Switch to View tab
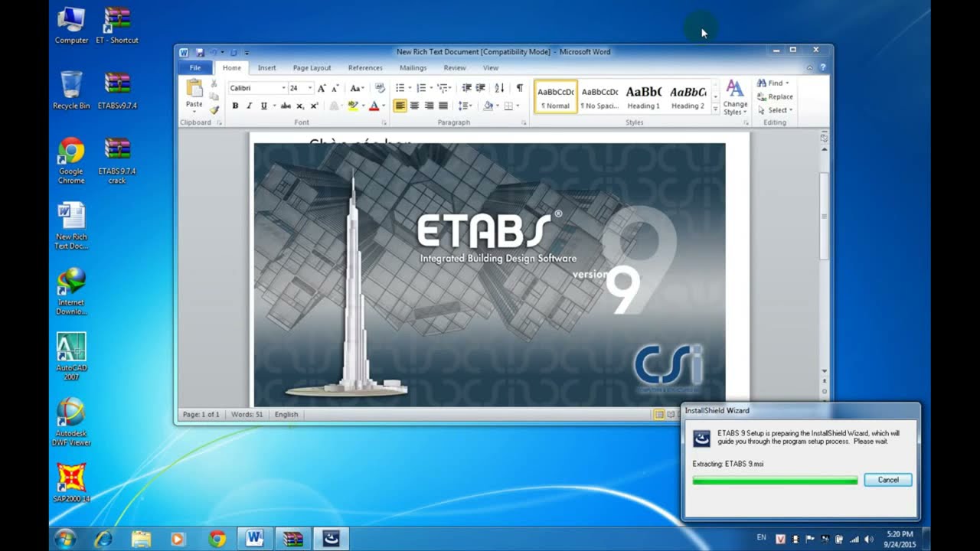 tap(490, 68)
